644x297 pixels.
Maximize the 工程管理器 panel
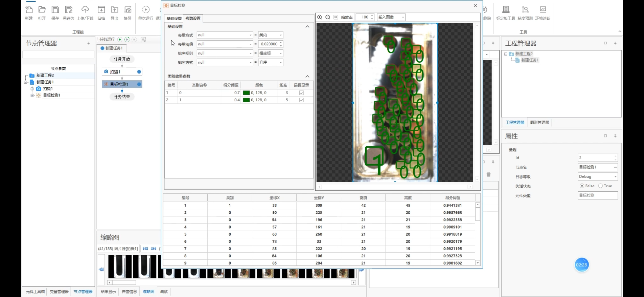click(x=605, y=43)
